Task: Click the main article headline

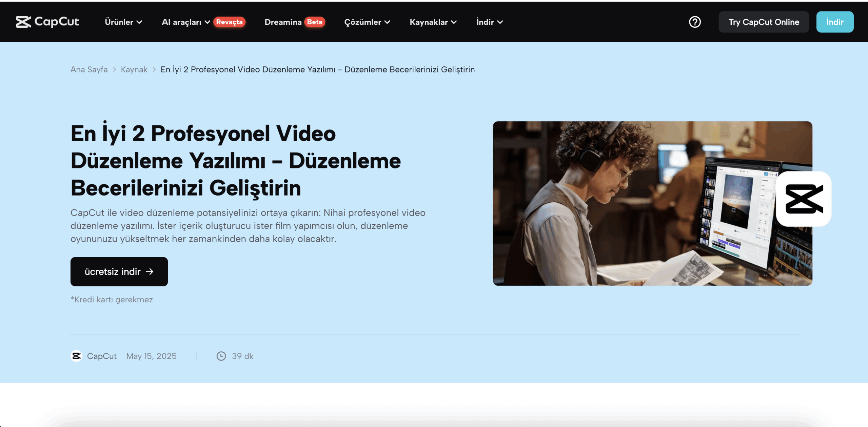Action: coord(236,160)
